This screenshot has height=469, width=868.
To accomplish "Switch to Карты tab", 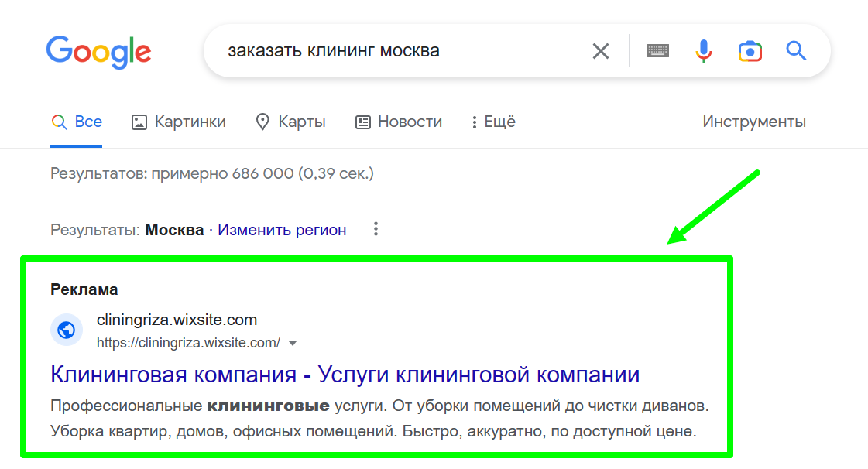I will tap(290, 122).
